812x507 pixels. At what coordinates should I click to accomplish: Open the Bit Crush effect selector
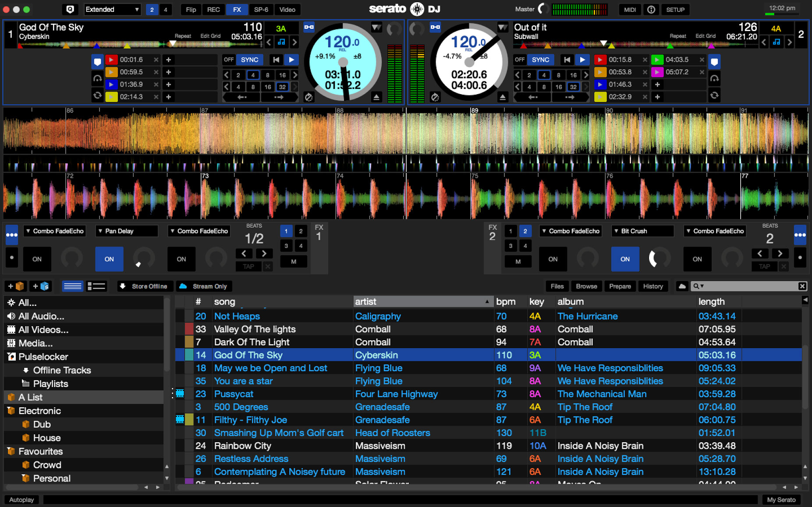pyautogui.click(x=642, y=231)
